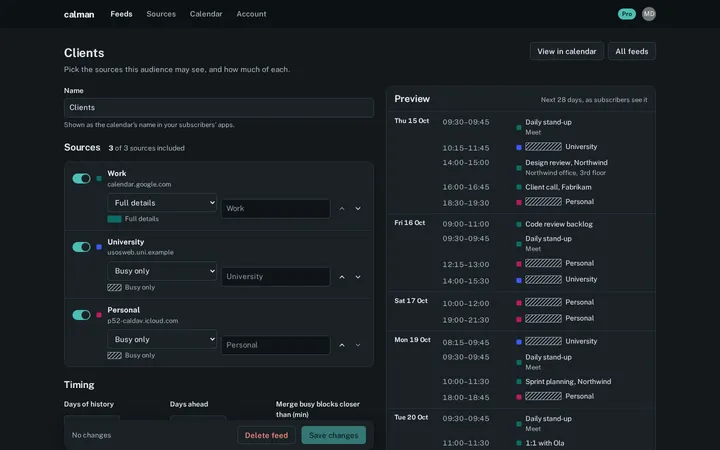Toggle the Work source switch
720x450 pixels.
(x=82, y=179)
